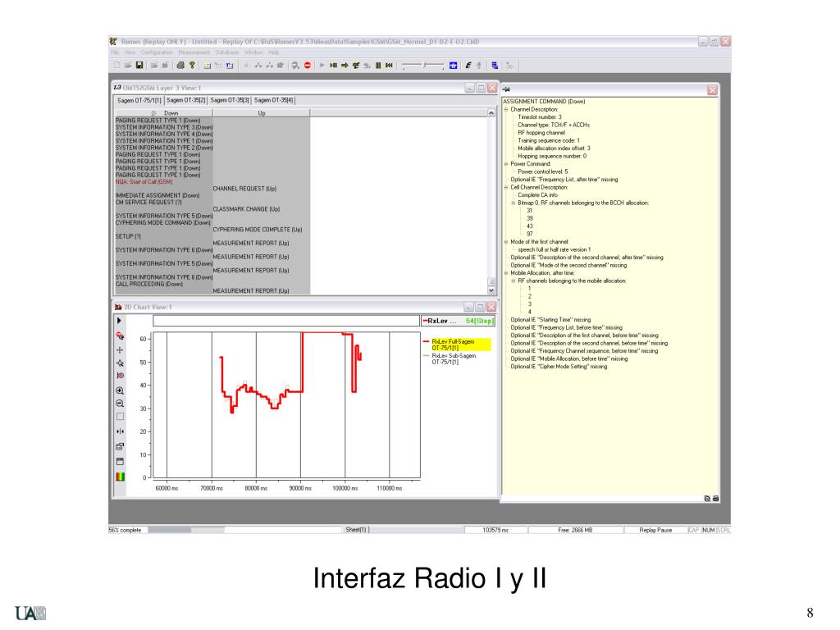Click the Print toolbar icon
The height and width of the screenshot is (630, 840).
tap(180, 66)
